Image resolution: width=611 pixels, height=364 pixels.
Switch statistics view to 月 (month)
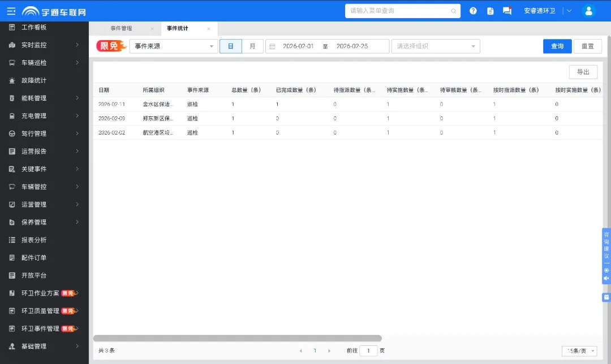point(252,46)
